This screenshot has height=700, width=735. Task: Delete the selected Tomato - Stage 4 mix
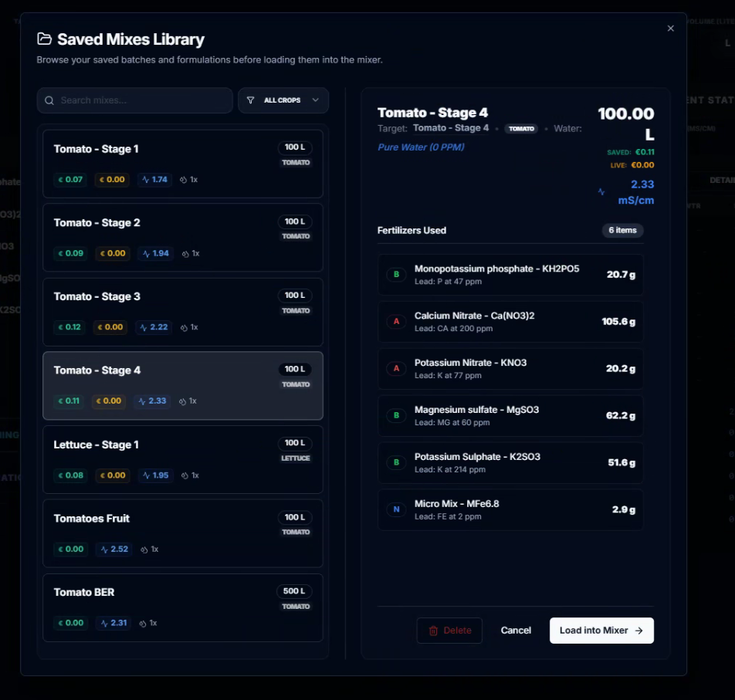pyautogui.click(x=449, y=631)
